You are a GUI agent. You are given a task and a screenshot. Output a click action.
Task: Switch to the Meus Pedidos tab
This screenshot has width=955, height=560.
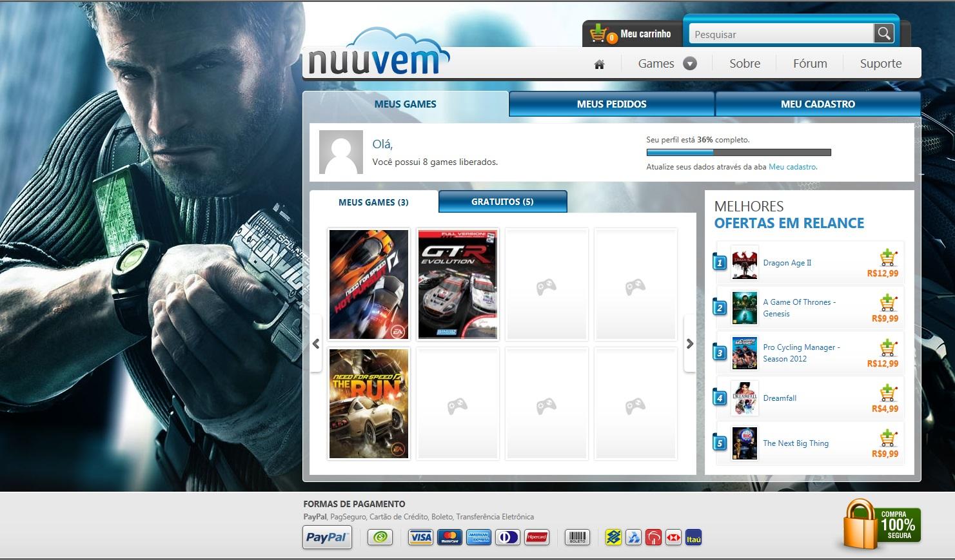pyautogui.click(x=611, y=104)
